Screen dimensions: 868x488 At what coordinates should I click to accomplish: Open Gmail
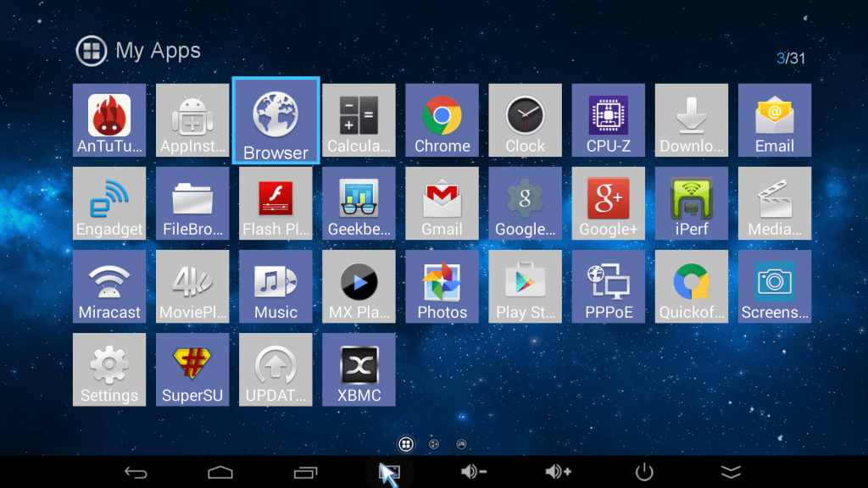(442, 203)
